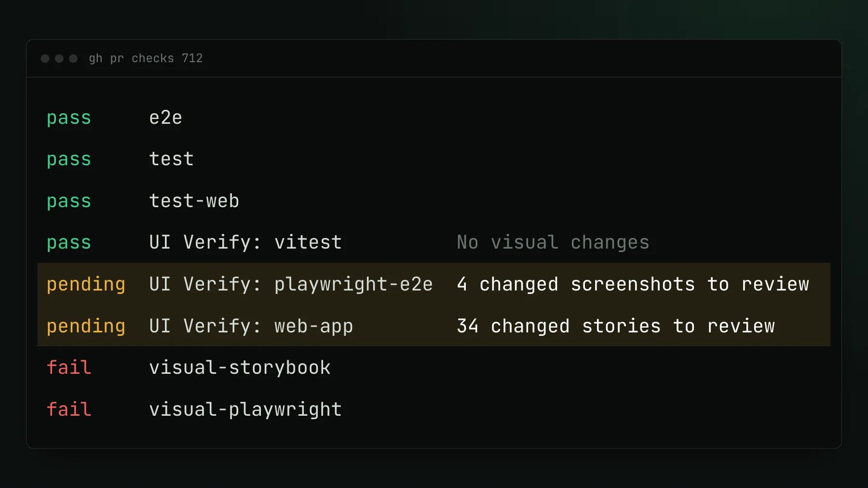Click the 'pass' status beside e2e

(69, 118)
